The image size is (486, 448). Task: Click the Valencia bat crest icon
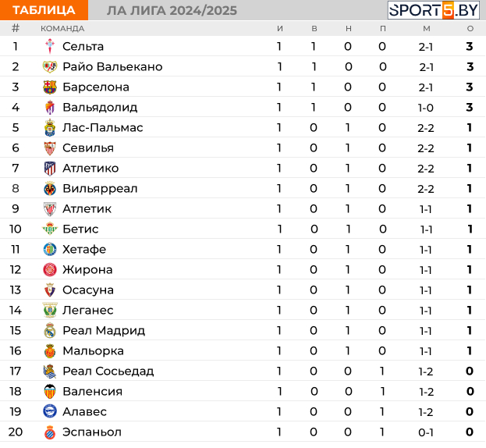(x=50, y=391)
